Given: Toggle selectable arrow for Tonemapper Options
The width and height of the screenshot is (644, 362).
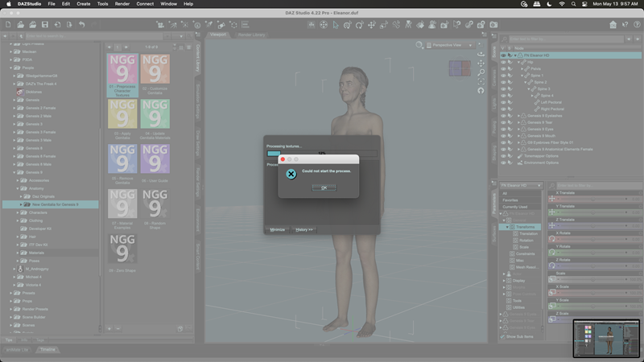Looking at the screenshot, I should click(x=510, y=156).
